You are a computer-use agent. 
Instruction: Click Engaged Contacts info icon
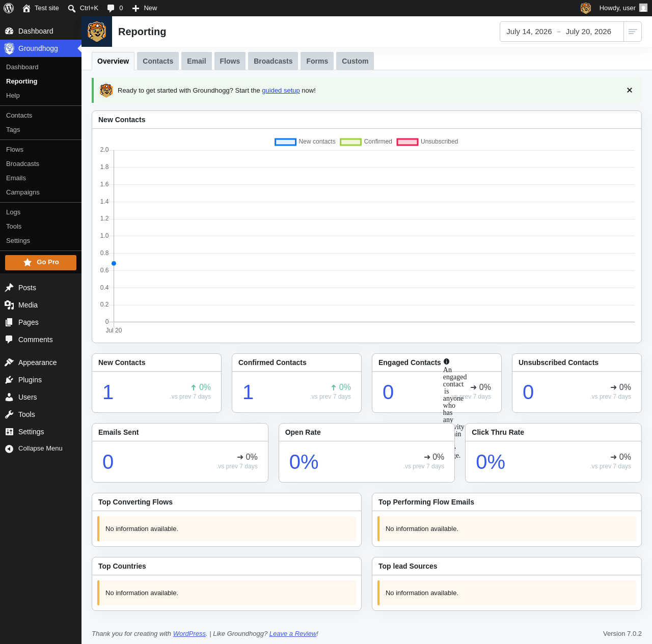446,362
